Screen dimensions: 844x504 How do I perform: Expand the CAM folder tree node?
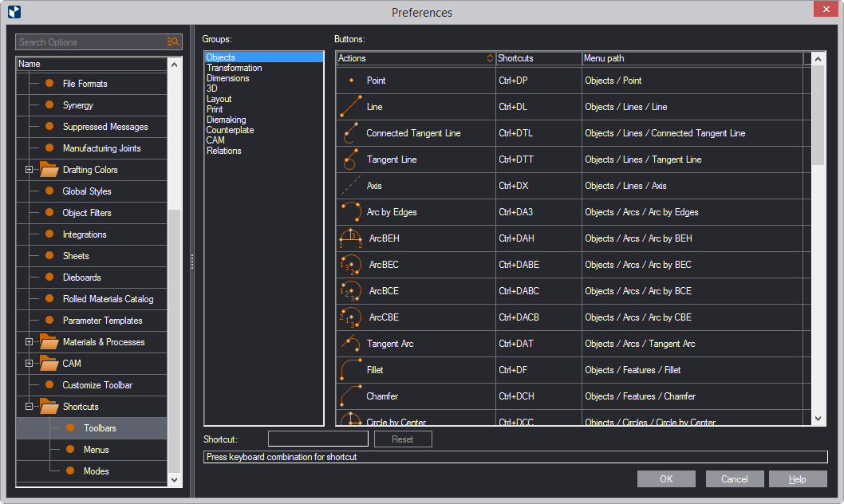point(30,364)
